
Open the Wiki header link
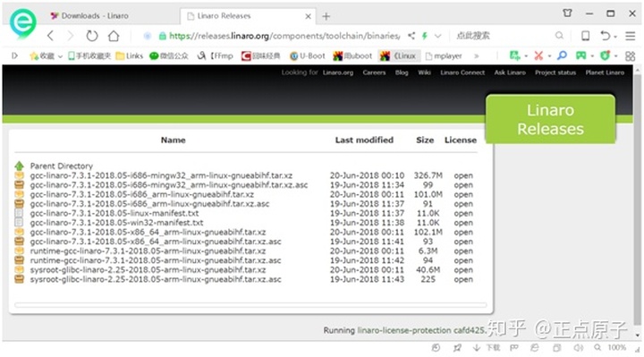pyautogui.click(x=424, y=72)
